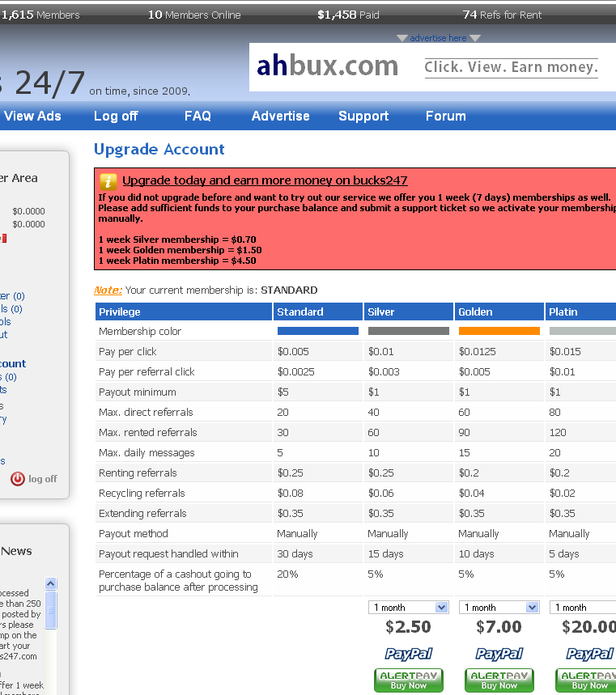The width and height of the screenshot is (616, 695).
Task: Click the 'Upgrade today and earn more money' link
Action: [265, 180]
